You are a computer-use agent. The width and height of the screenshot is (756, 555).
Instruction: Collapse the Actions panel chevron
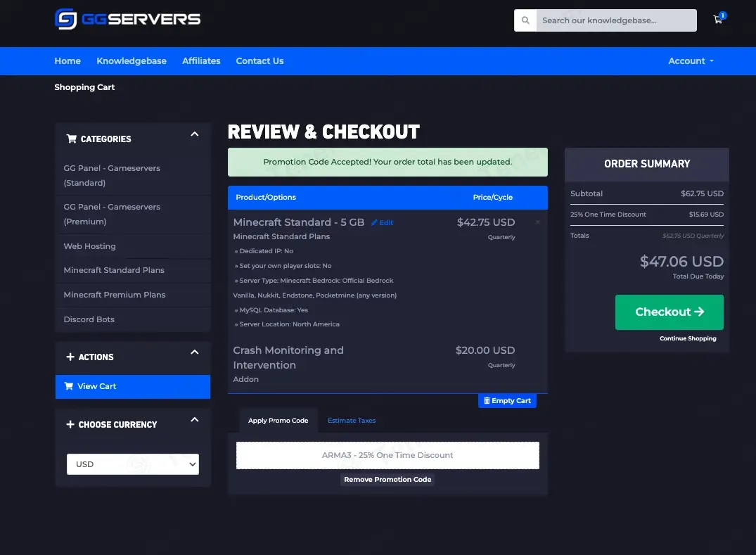[x=195, y=352]
